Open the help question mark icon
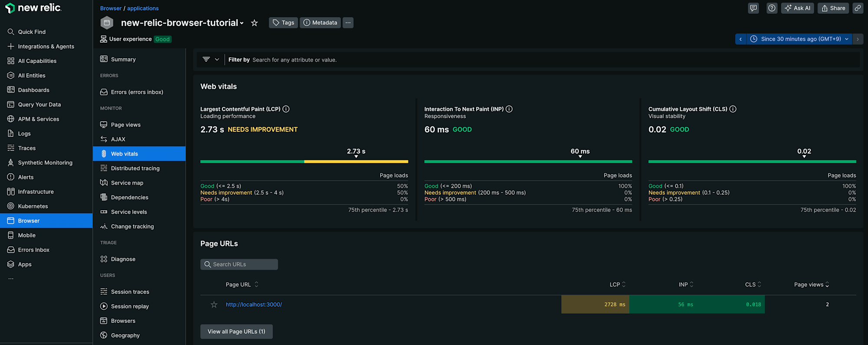 click(x=772, y=8)
